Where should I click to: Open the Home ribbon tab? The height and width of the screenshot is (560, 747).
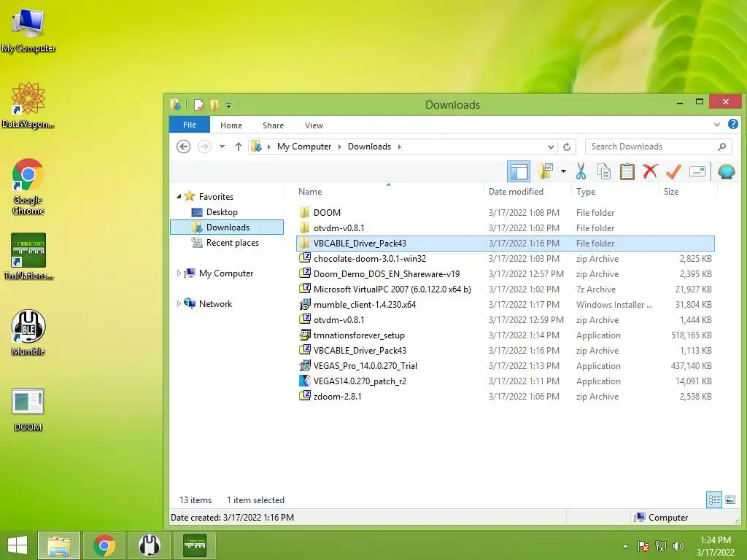[x=231, y=125]
